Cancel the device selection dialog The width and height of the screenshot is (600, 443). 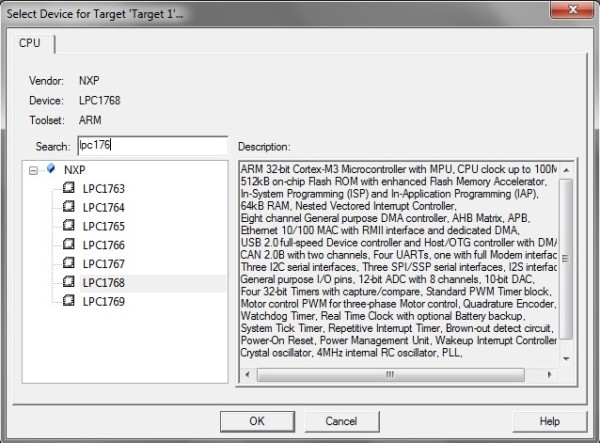click(x=341, y=421)
